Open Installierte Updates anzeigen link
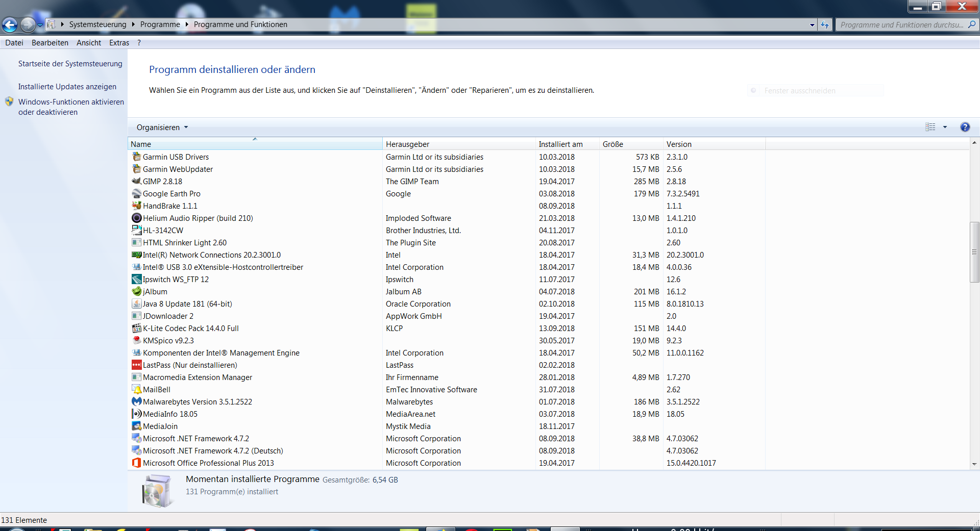This screenshot has height=531, width=980. point(67,87)
